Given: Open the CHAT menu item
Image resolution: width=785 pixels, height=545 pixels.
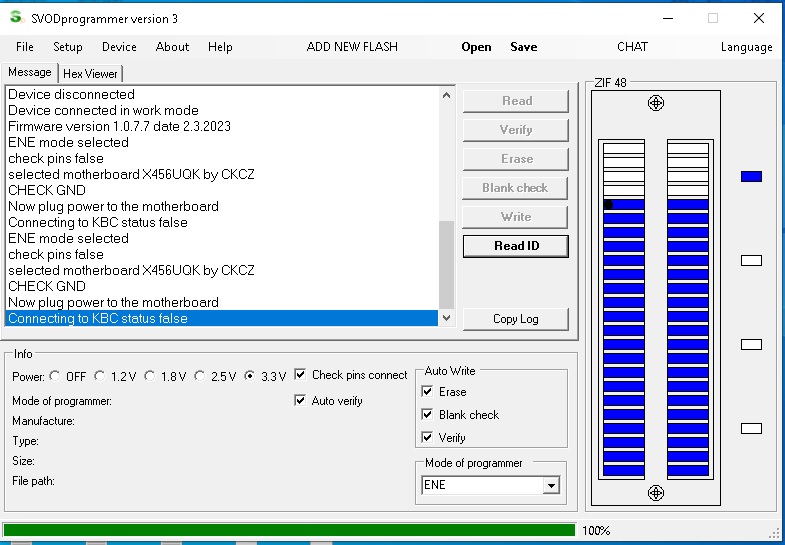Looking at the screenshot, I should pos(632,47).
